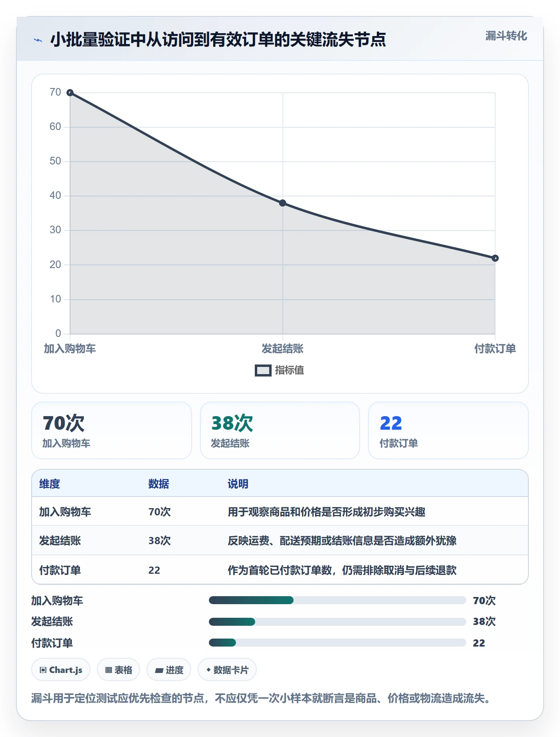This screenshot has height=737, width=560.
Task: Select the 发起结账 data point on the line
Action: (x=282, y=203)
